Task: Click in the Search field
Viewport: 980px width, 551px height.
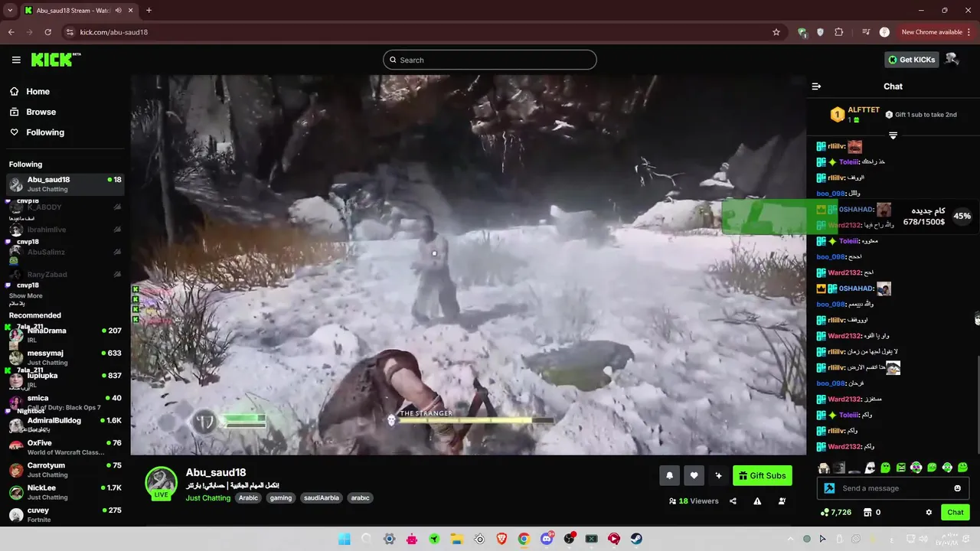Action: 490,60
